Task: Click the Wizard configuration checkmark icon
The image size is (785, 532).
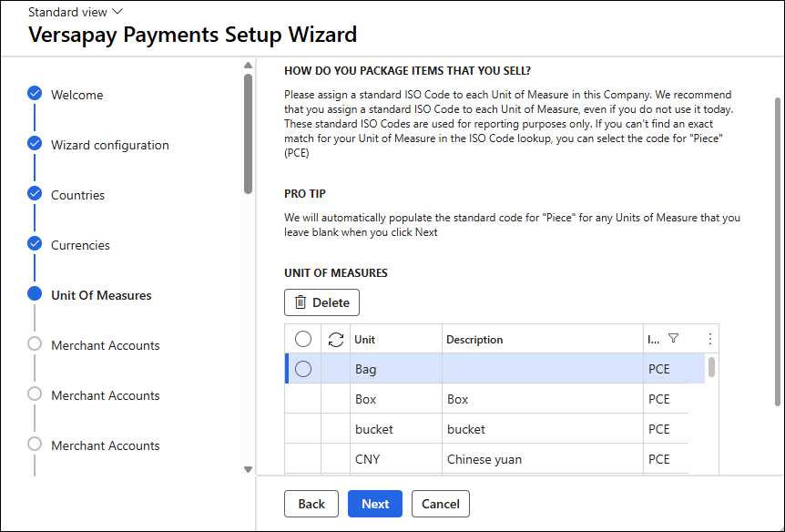Action: coord(35,143)
